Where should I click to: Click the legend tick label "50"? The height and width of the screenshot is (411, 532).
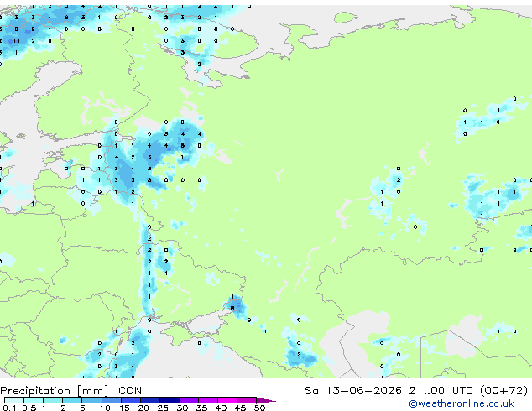click(x=259, y=408)
